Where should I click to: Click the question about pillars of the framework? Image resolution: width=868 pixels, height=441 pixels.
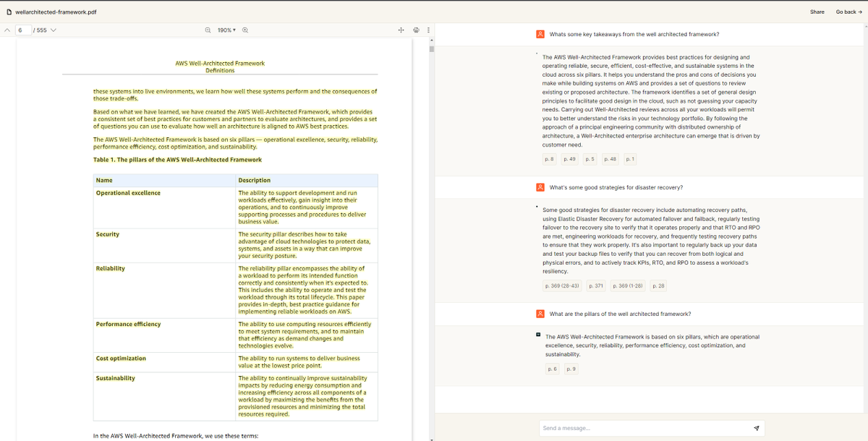(x=620, y=314)
